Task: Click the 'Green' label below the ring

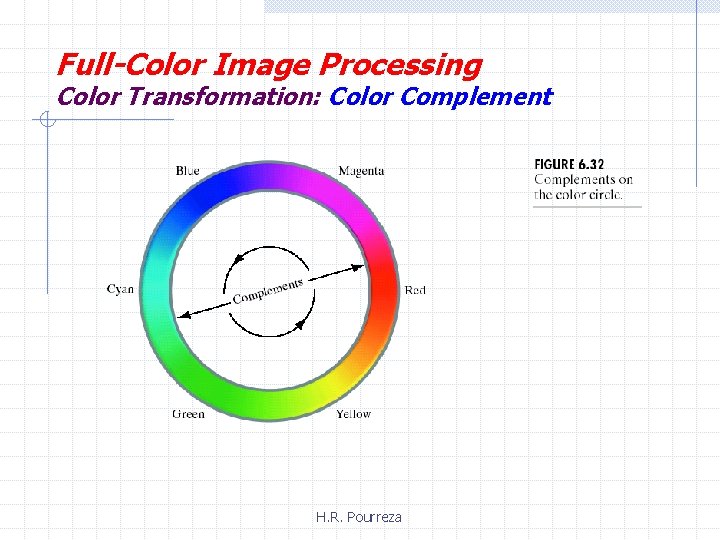Action: pyautogui.click(x=188, y=414)
